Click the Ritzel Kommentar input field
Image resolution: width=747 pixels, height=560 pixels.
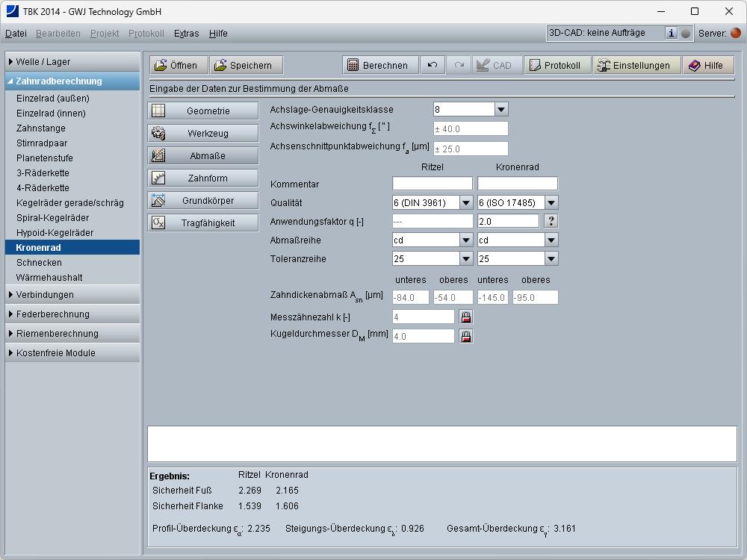[433, 184]
